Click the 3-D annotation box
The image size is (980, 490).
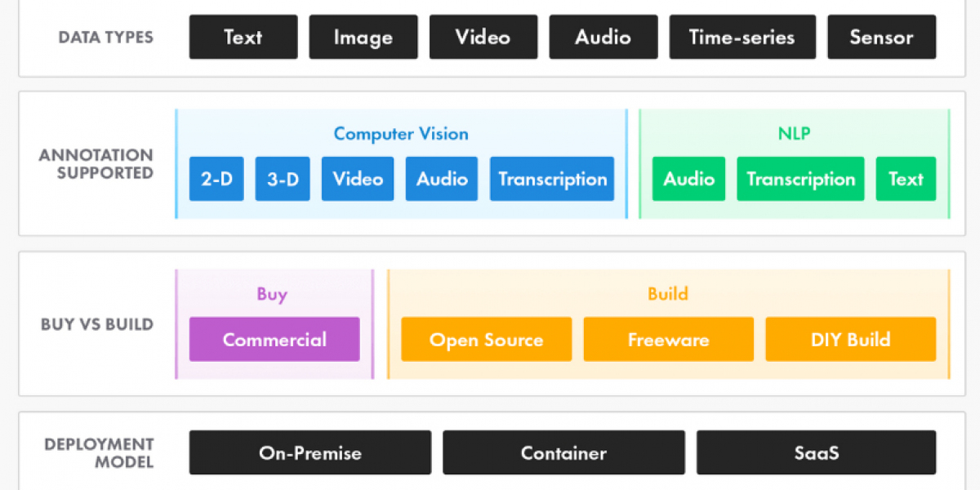coord(283,179)
